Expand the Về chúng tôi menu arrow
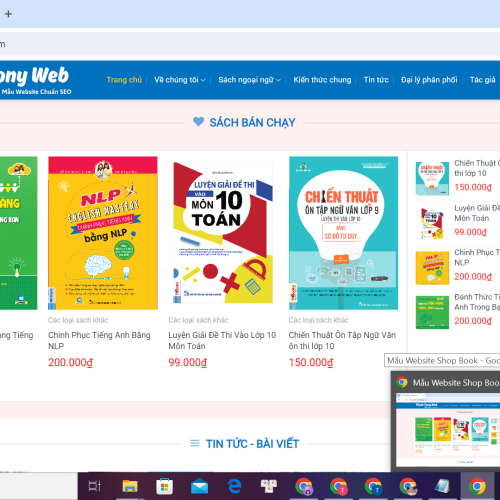This screenshot has height=500, width=500. (203, 80)
